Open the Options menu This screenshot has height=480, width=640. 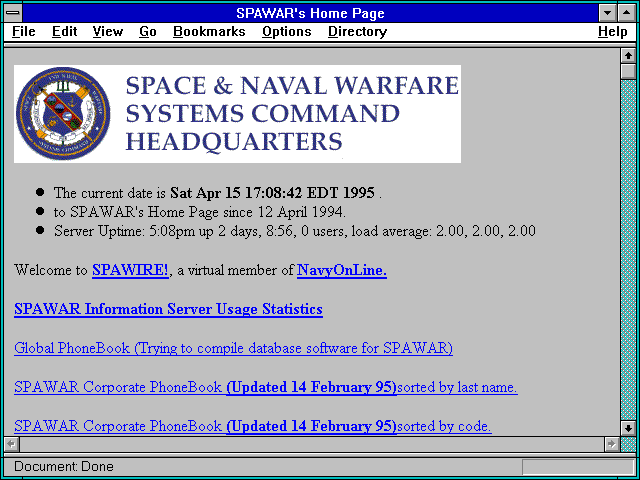point(287,31)
